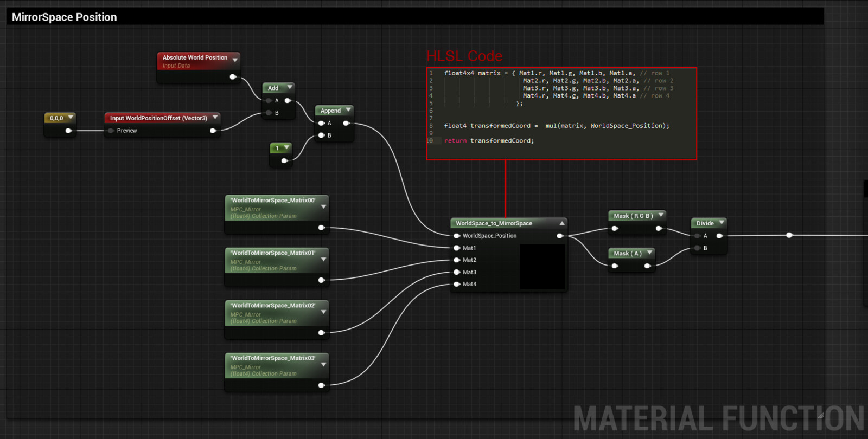This screenshot has height=439, width=868.
Task: Click the Matrix00 collection param output pin
Action: pyautogui.click(x=322, y=228)
